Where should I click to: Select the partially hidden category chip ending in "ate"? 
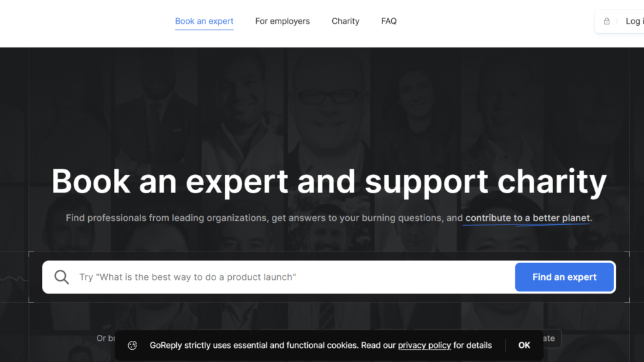pyautogui.click(x=549, y=338)
